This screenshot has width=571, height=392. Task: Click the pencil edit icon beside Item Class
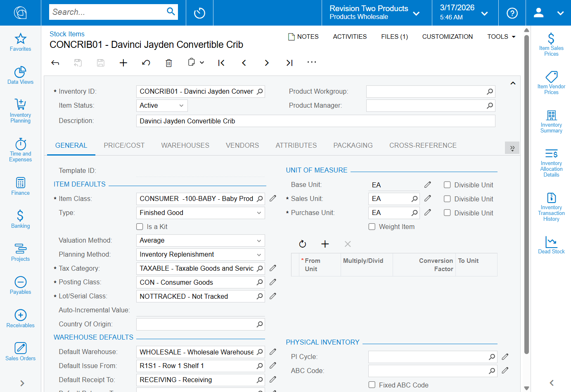tap(273, 198)
